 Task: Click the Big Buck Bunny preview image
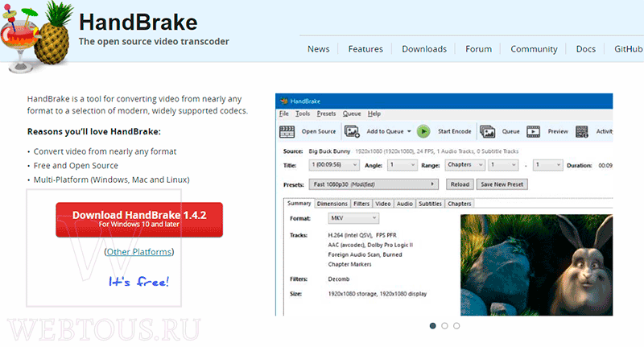pyautogui.click(x=536, y=265)
